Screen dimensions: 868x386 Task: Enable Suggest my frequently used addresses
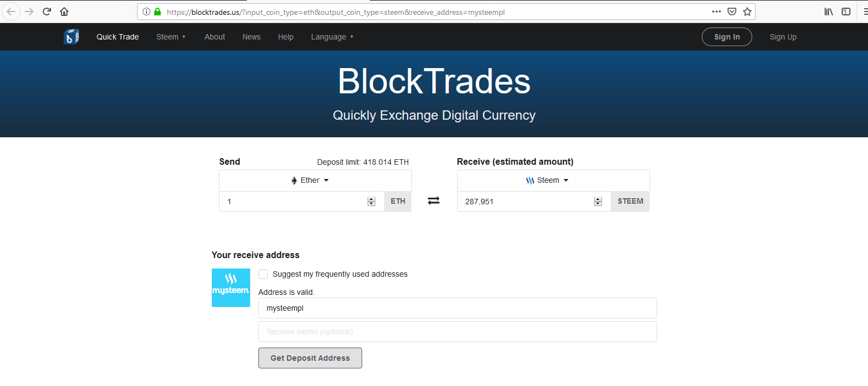tap(263, 274)
